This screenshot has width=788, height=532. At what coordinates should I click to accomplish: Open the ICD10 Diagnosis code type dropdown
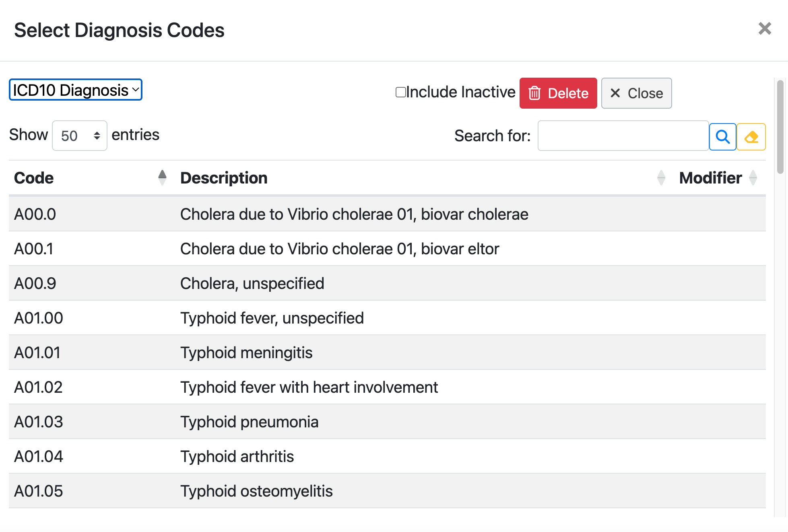tap(76, 90)
